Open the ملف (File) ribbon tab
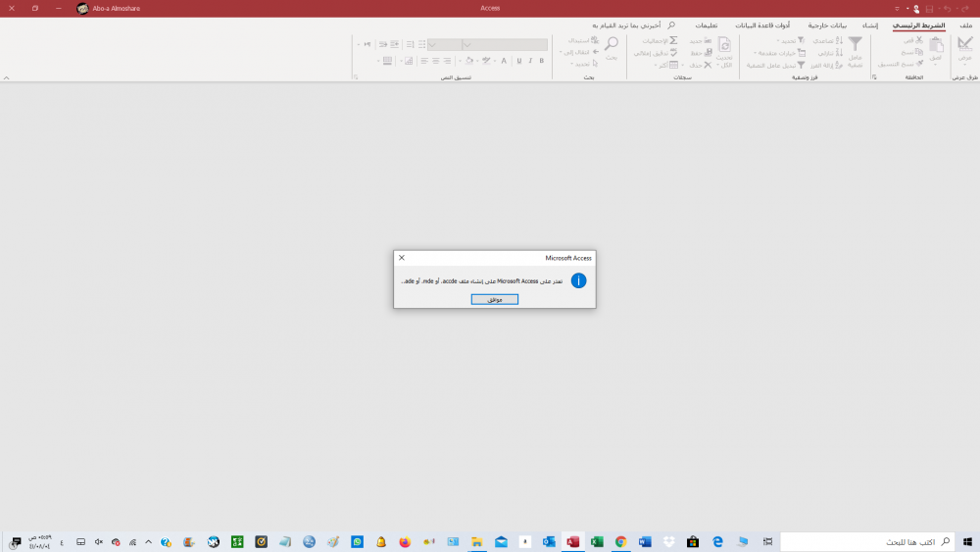This screenshot has width=980, height=552. [965, 25]
